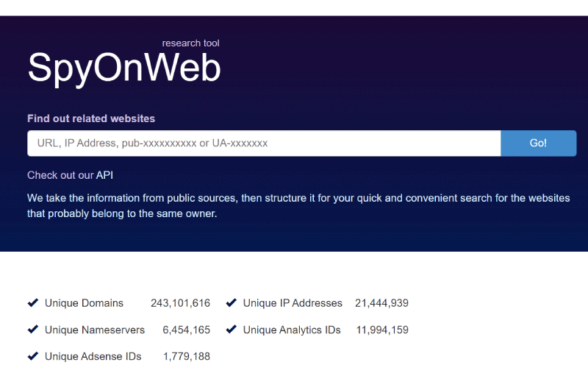Image resolution: width=588 pixels, height=390 pixels.
Task: Select the value 243,101,616
Action: pos(180,303)
